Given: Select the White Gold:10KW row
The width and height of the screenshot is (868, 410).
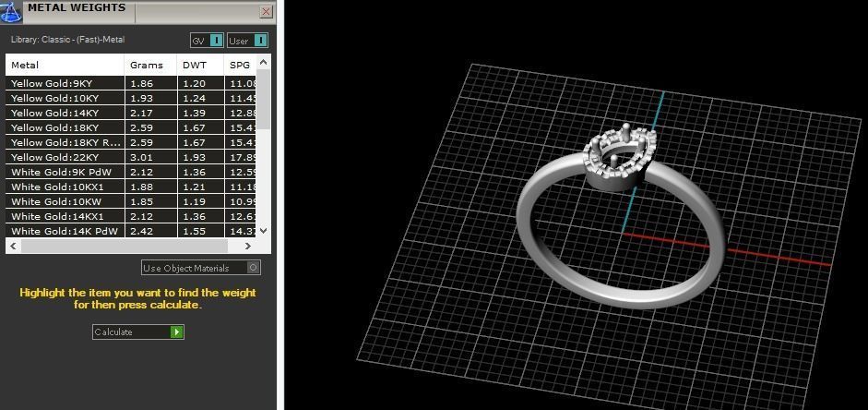Looking at the screenshot, I should tap(131, 201).
